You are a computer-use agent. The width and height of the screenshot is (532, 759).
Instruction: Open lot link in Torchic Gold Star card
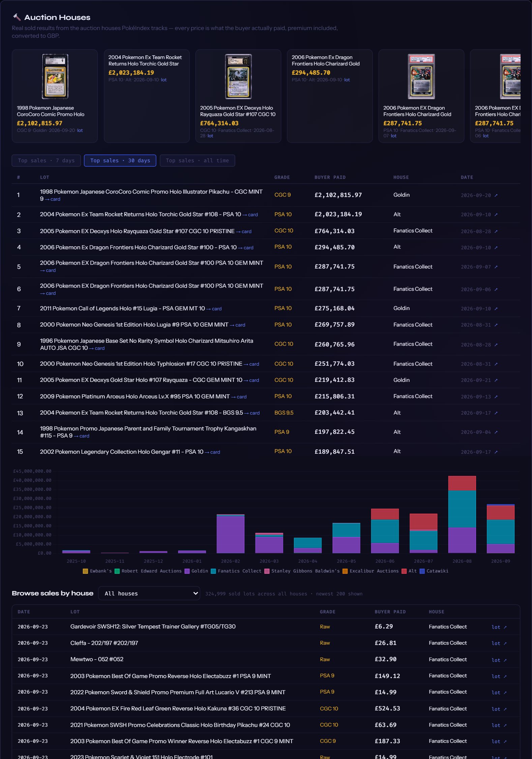point(164,80)
